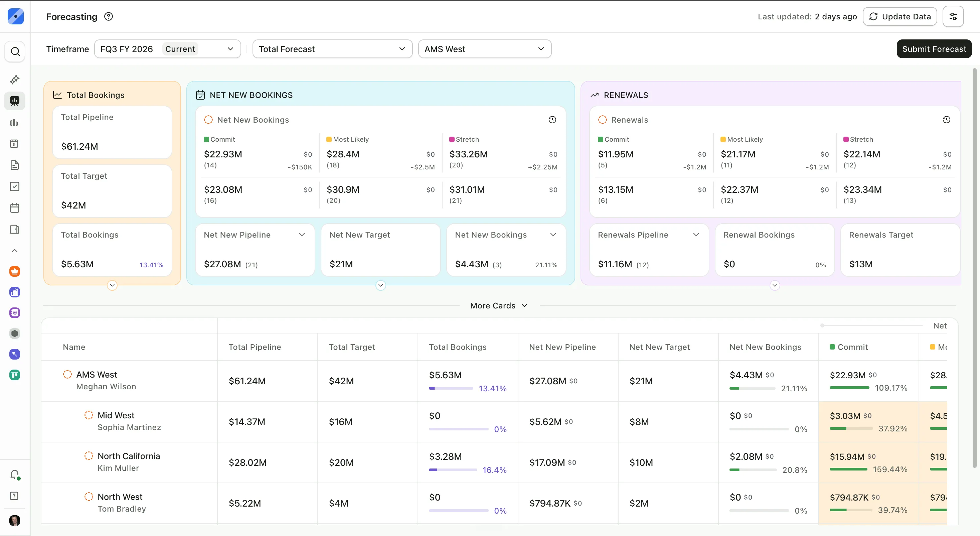Click Submit Forecast button
The image size is (980, 536).
click(934, 49)
